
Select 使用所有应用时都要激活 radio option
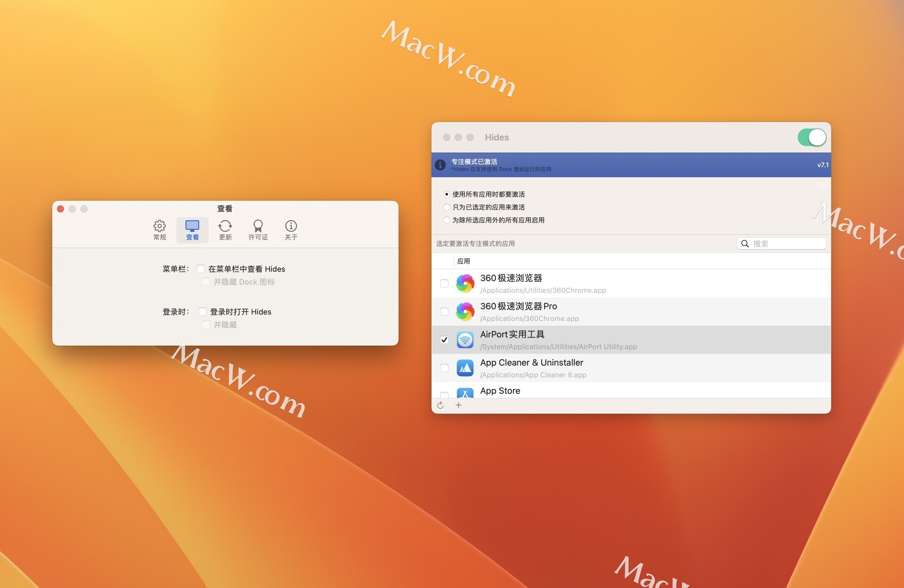[x=446, y=194]
